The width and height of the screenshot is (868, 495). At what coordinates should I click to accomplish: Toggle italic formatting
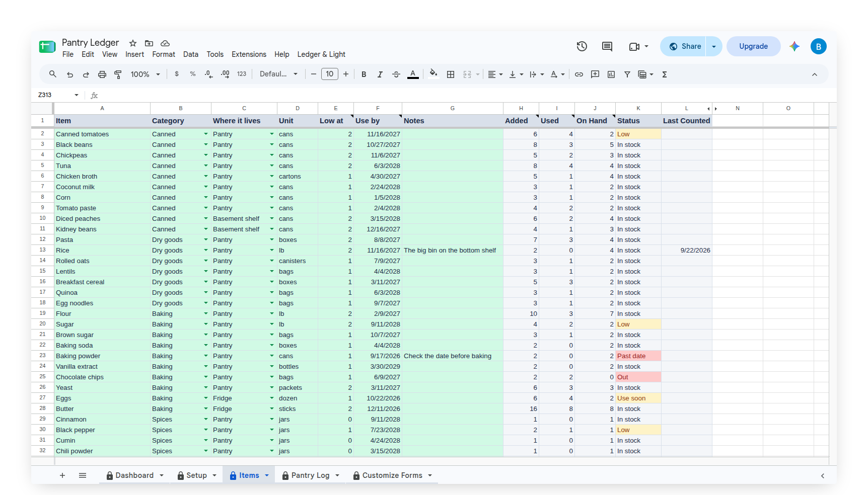pyautogui.click(x=380, y=74)
